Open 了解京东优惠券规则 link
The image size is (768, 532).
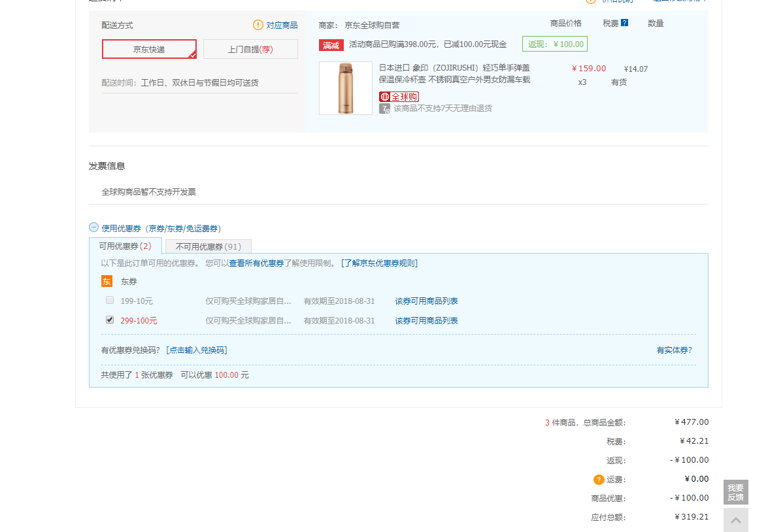point(380,263)
